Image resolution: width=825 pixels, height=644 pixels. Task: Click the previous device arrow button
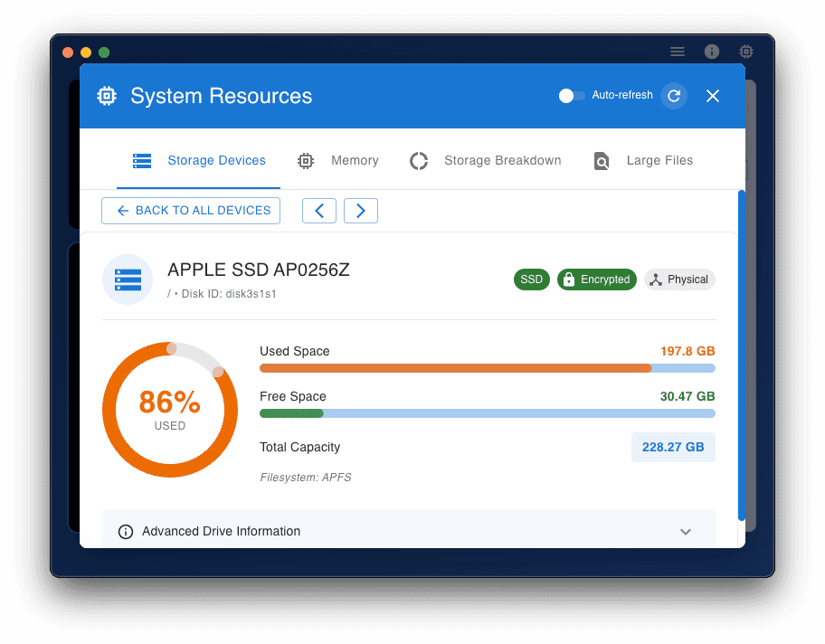318,210
